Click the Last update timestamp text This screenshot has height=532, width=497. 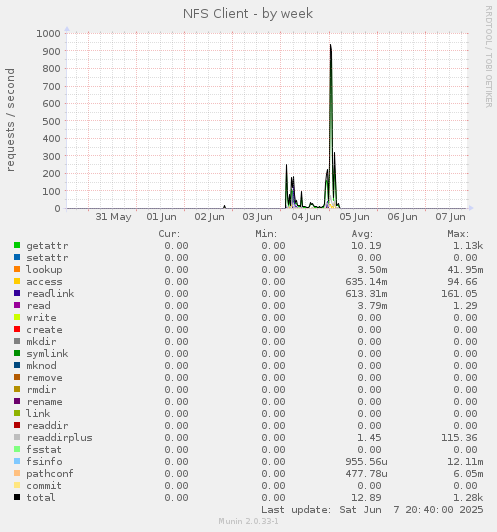pos(372,510)
